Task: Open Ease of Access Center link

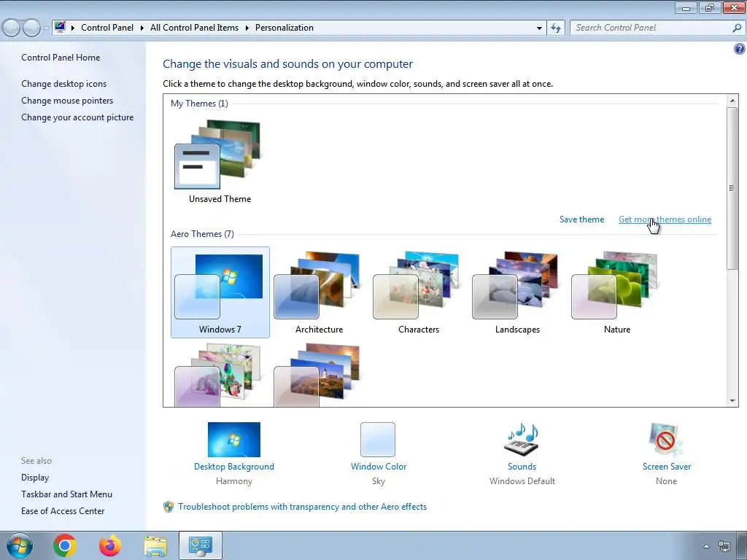Action: [x=63, y=511]
